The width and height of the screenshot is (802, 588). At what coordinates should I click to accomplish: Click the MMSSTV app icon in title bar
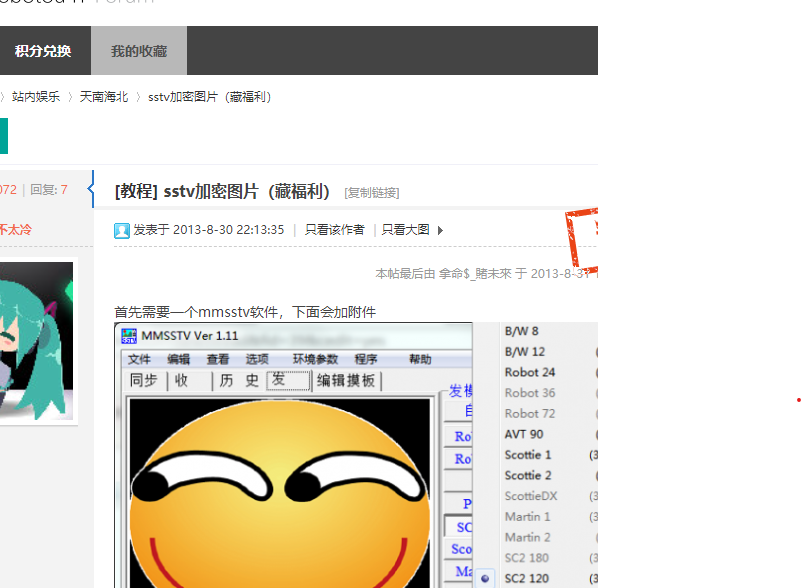[x=129, y=336]
